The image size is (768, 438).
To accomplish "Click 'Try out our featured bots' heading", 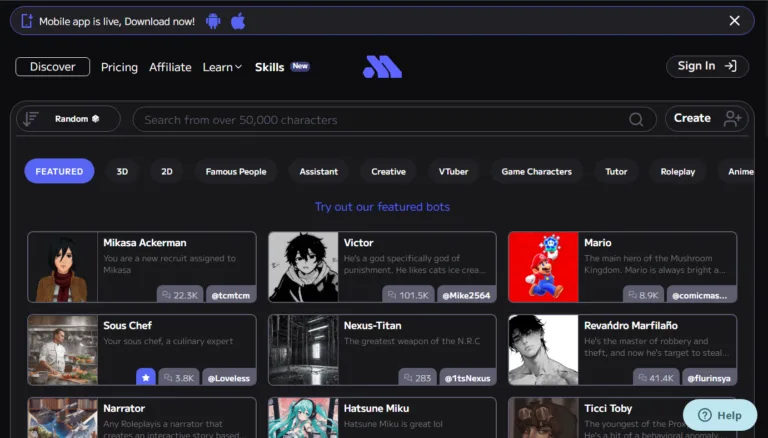I will click(382, 207).
